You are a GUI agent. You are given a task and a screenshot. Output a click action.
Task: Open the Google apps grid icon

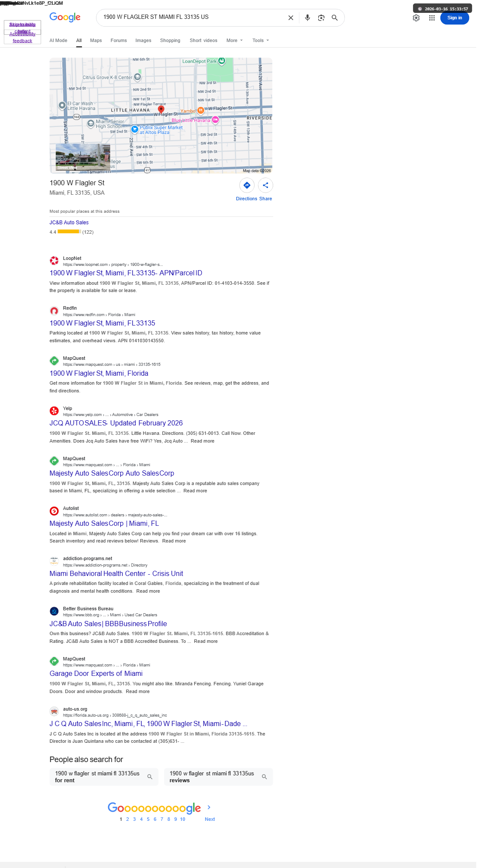[x=432, y=18]
